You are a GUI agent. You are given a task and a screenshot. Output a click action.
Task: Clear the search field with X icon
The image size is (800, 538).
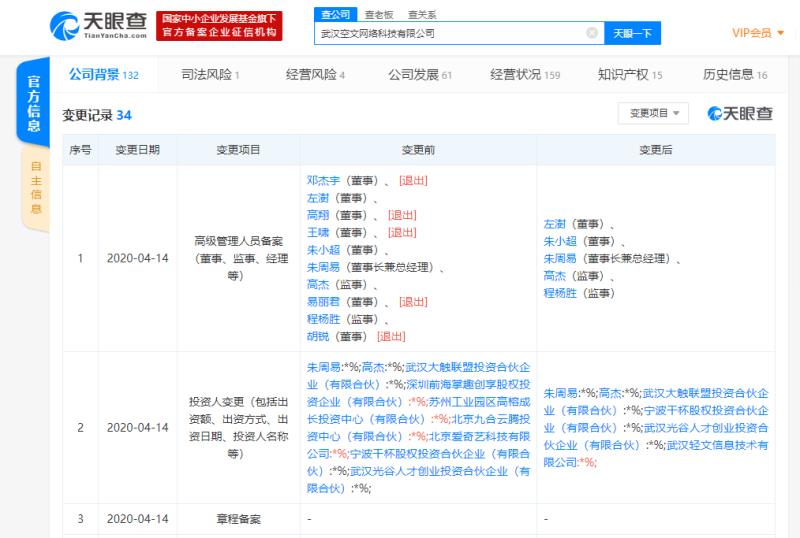pyautogui.click(x=592, y=33)
